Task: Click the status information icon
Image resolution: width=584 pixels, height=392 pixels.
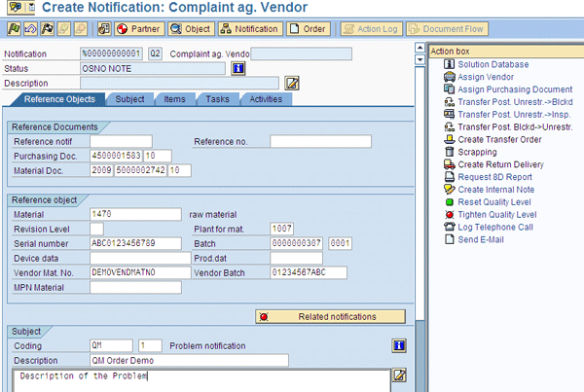Action: tap(237, 68)
